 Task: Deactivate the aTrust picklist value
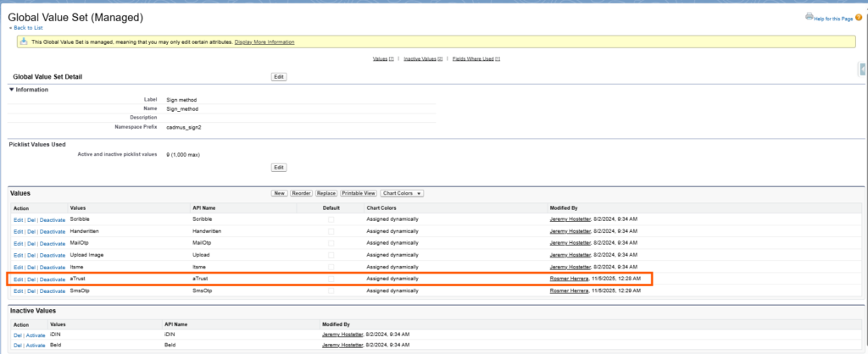tap(53, 279)
